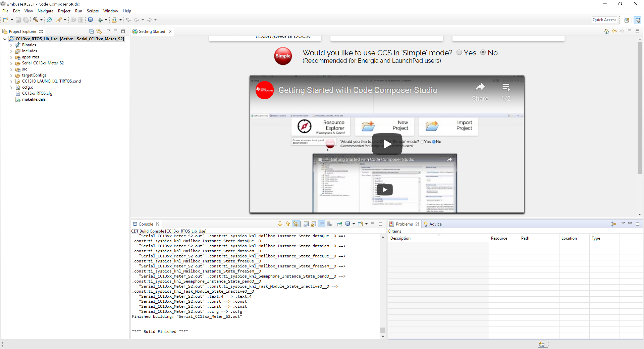Click Open Console new icon
The width and height of the screenshot is (644, 349).
pyautogui.click(x=360, y=224)
